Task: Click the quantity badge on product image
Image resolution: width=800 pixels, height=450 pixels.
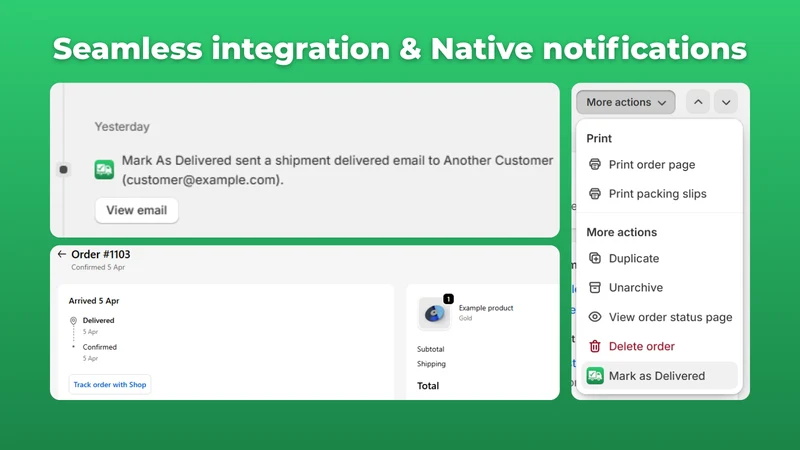Action: coord(448,299)
